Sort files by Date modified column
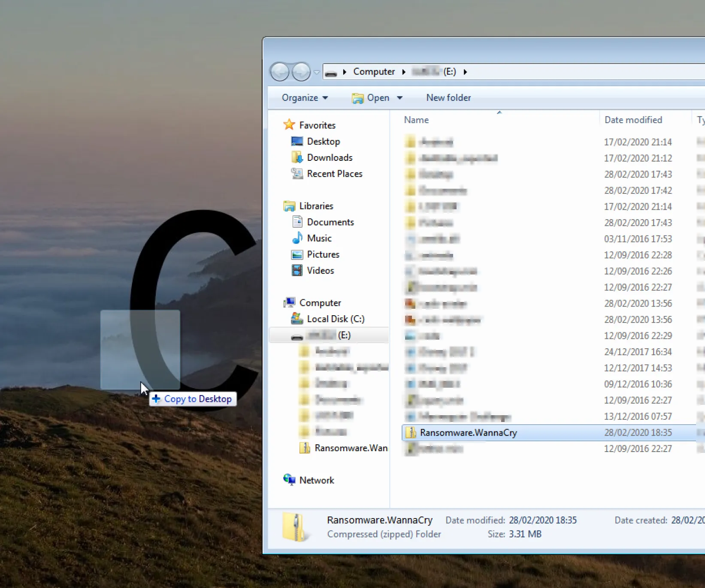This screenshot has height=588, width=705. pos(633,120)
